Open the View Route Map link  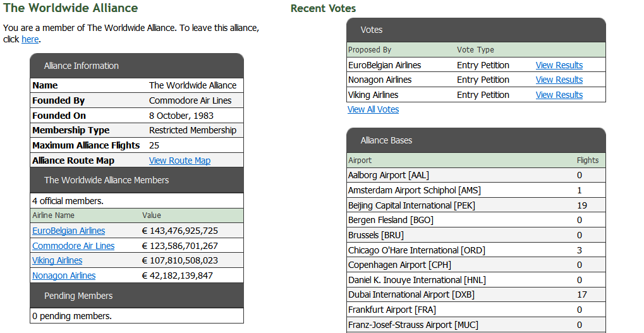tap(179, 160)
